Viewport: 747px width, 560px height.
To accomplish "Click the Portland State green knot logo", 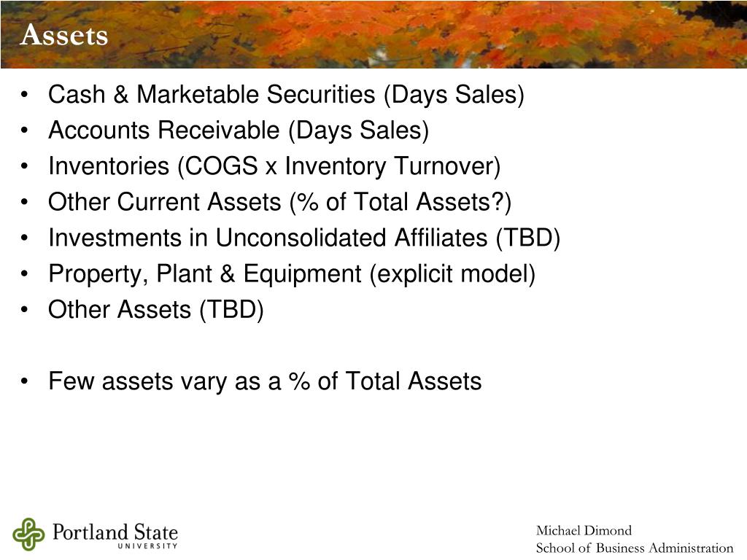I will coord(28,534).
